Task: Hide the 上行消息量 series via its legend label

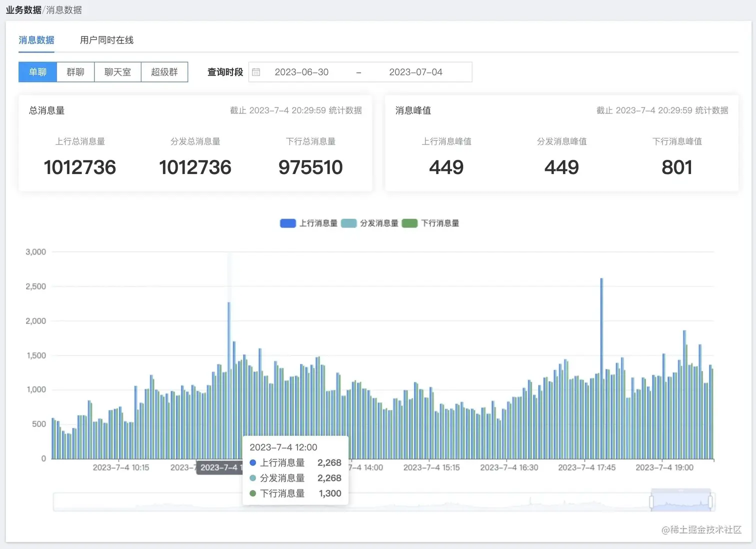Action: [x=319, y=223]
